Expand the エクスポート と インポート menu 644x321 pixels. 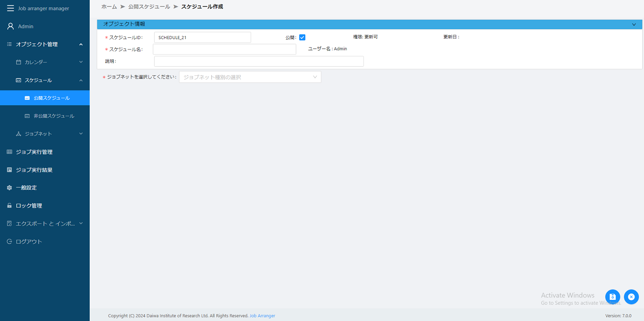point(81,223)
